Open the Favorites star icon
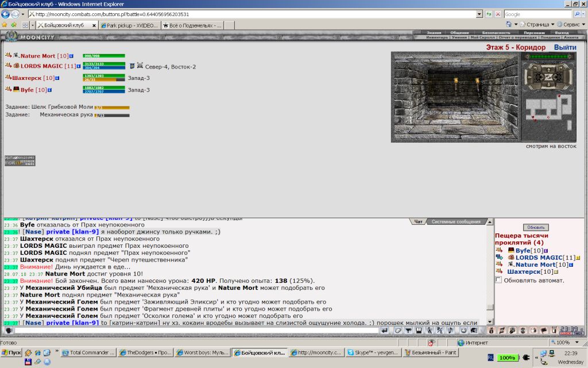The image size is (588, 368). tap(5, 25)
